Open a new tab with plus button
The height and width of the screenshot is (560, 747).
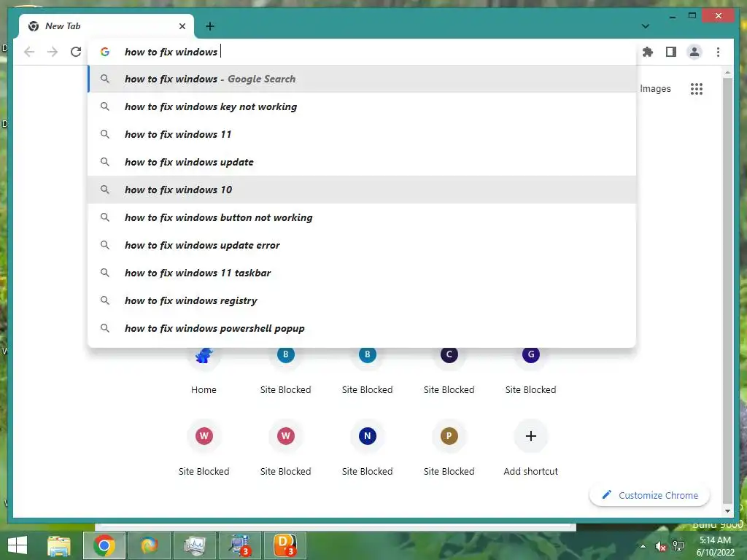[x=209, y=26]
